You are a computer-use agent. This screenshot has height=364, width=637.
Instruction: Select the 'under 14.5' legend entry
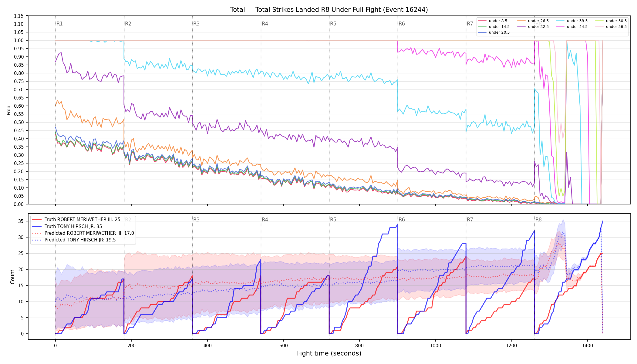coord(494,27)
